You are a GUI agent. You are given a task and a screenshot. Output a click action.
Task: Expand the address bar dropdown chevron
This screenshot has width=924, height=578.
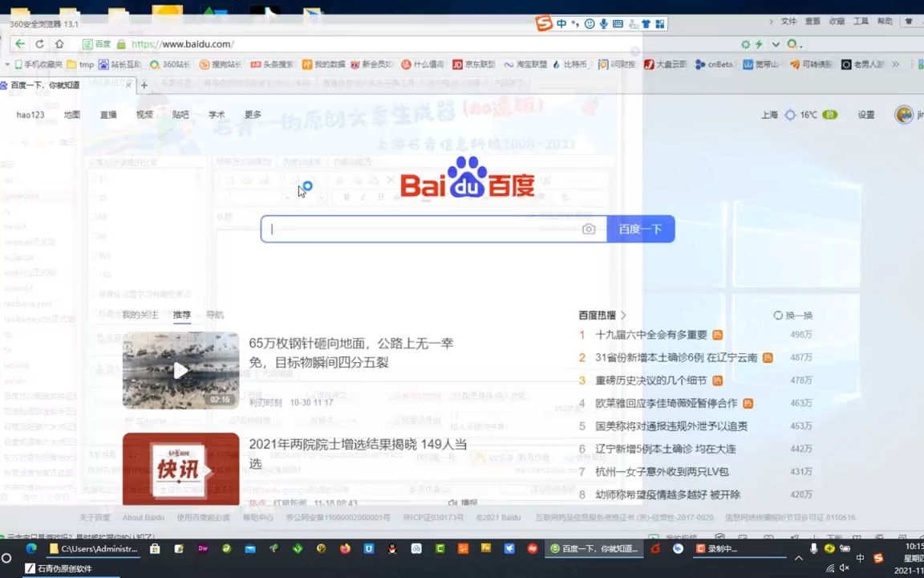click(x=776, y=44)
